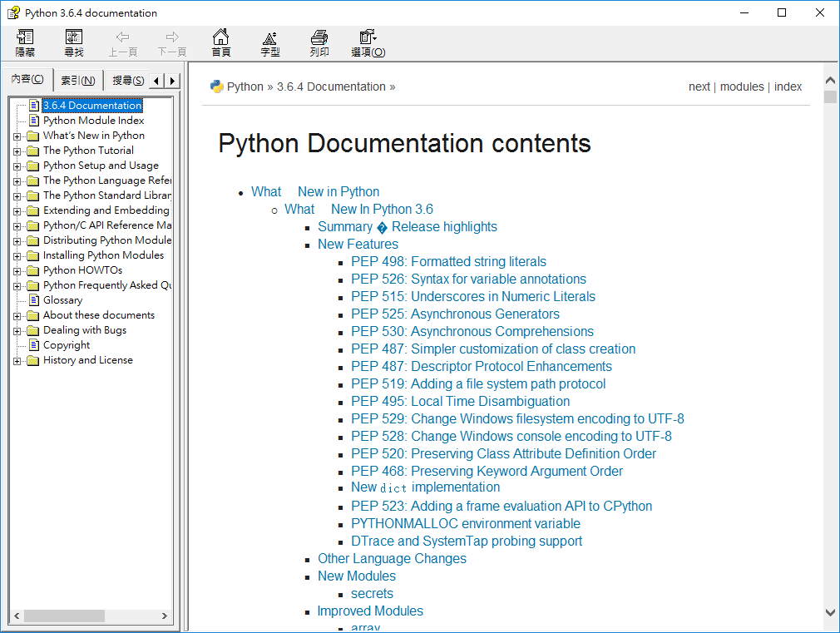Open Summary Release highlights link
Viewport: 840px width, 633px height.
tap(408, 227)
